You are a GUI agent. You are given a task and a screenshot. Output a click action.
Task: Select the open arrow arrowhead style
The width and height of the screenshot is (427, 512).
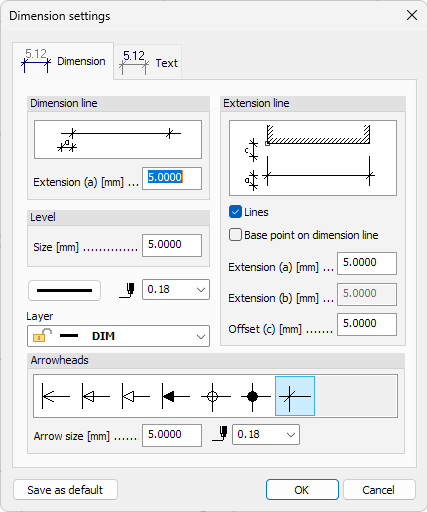point(56,396)
